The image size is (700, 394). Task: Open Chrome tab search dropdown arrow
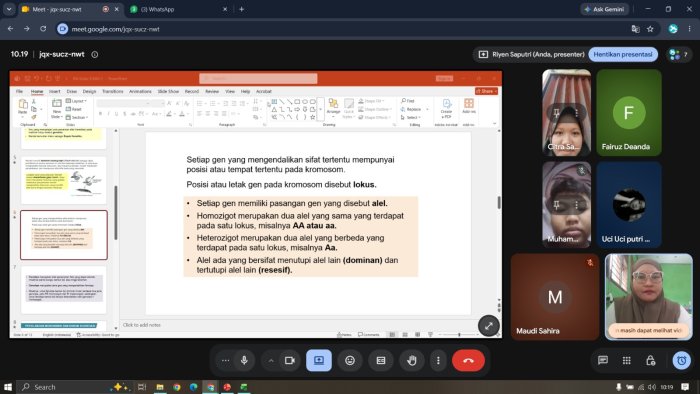coord(9,9)
